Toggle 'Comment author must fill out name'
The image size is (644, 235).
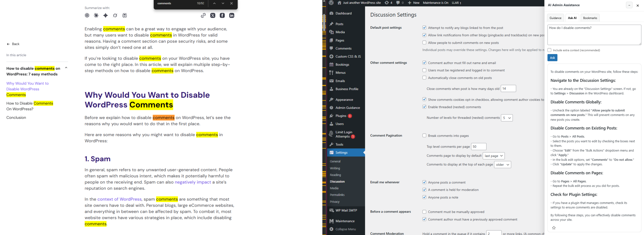pos(424,63)
